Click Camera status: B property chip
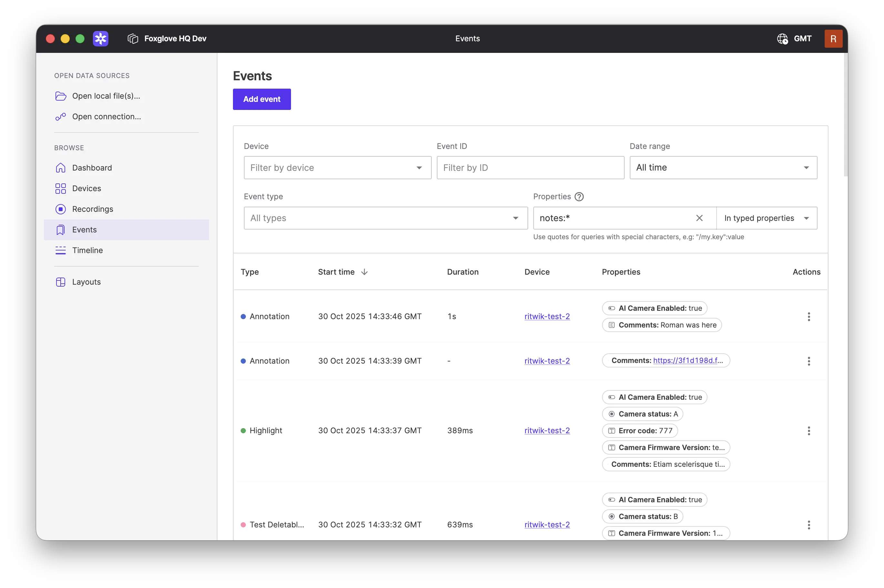The width and height of the screenshot is (884, 588). coord(642,516)
